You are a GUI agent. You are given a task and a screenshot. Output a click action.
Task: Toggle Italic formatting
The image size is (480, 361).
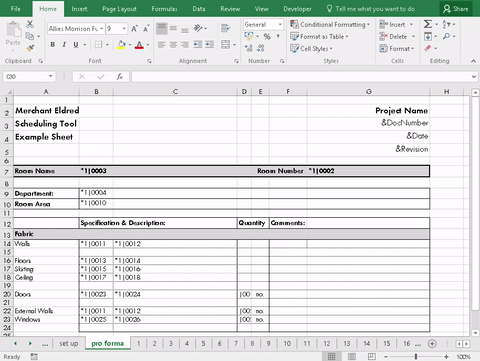pyautogui.click(x=64, y=44)
